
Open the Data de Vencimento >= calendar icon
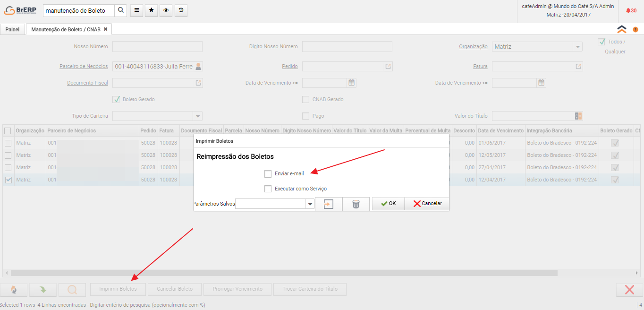(x=351, y=83)
